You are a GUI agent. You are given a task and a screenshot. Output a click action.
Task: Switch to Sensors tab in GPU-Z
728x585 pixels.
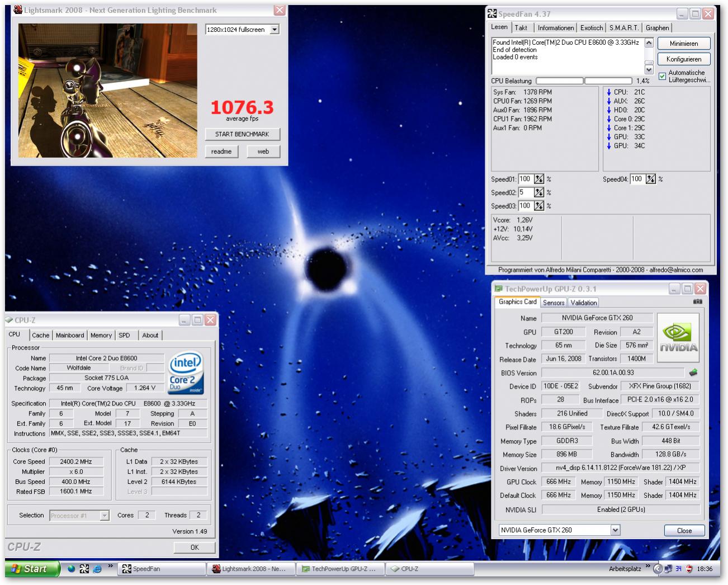(554, 303)
